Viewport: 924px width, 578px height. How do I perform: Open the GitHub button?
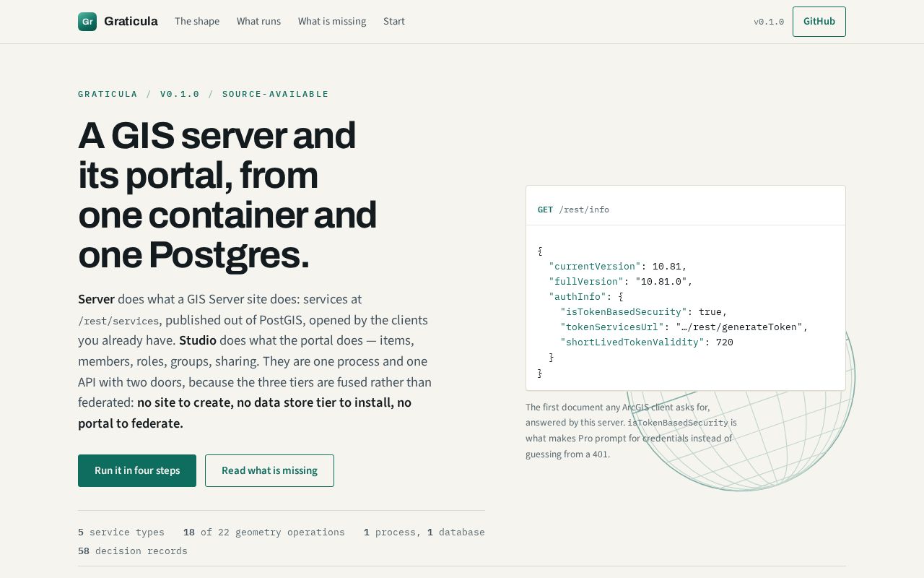coord(819,22)
